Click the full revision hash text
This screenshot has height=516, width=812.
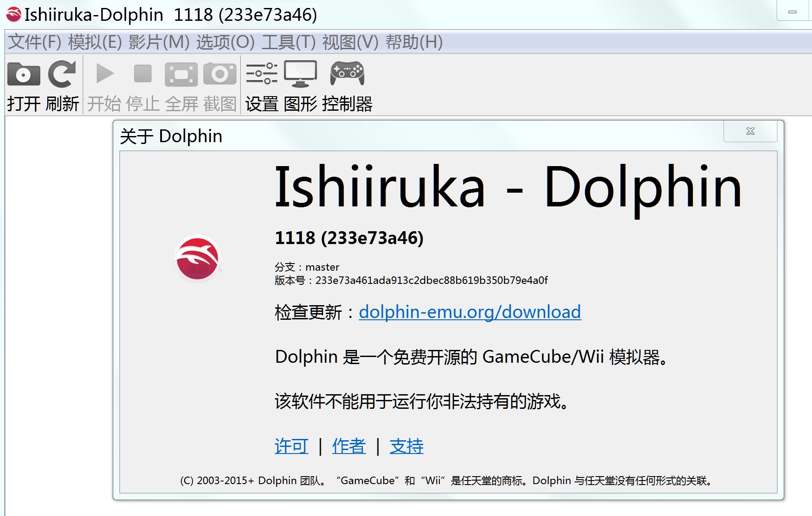coord(431,280)
